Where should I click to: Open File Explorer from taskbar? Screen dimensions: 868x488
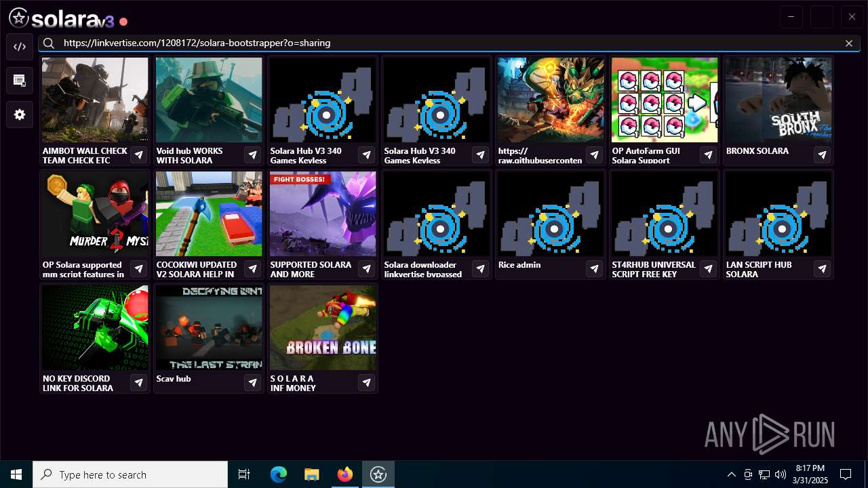(311, 474)
